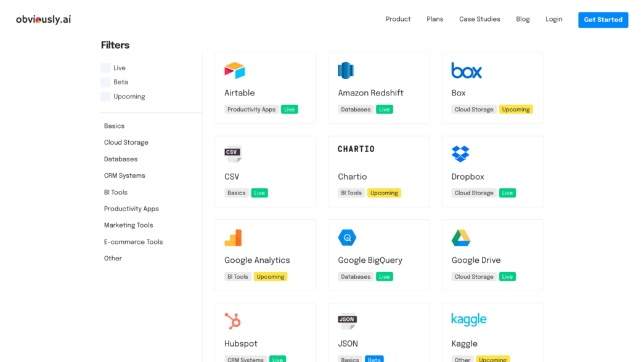Click the Beta badge on JSON card
The image size is (644, 362).
tap(374, 359)
